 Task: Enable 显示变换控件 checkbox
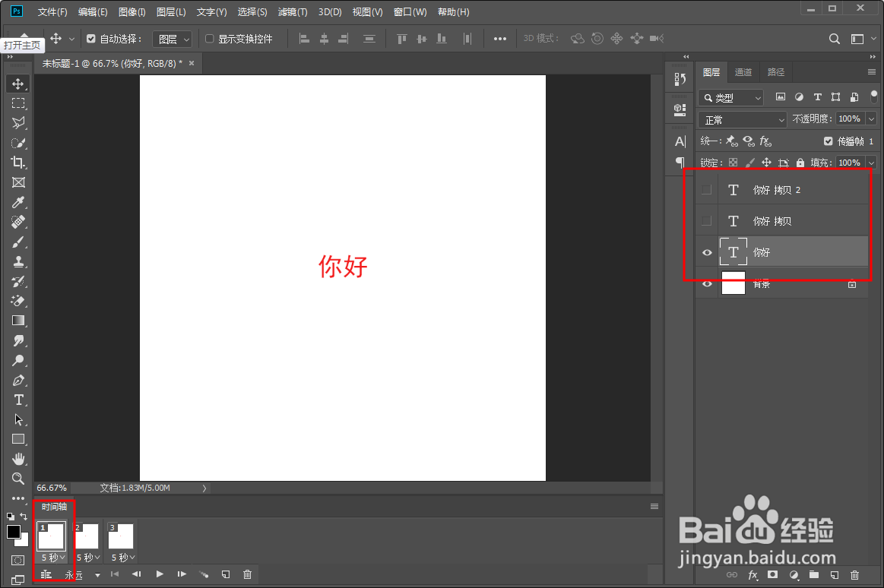(209, 39)
